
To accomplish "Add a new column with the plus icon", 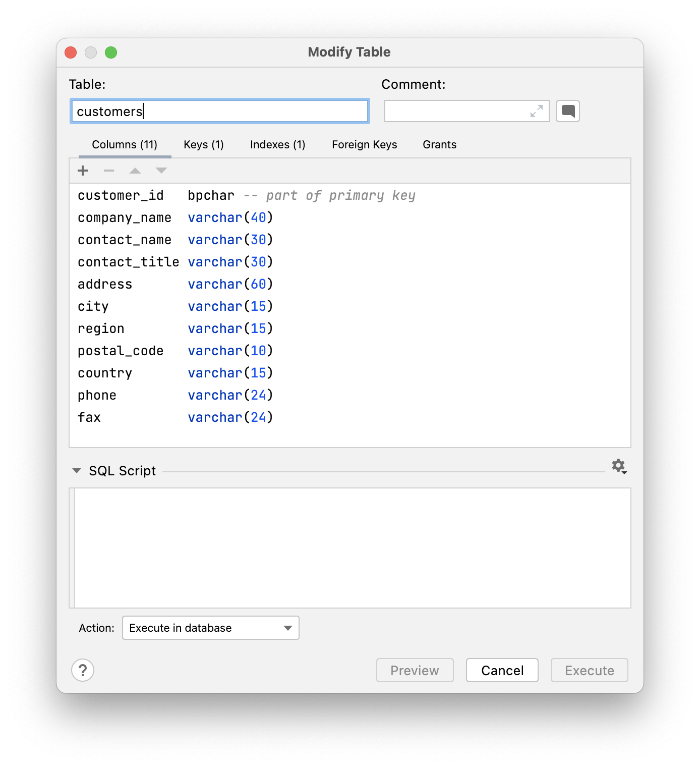I will click(x=83, y=171).
